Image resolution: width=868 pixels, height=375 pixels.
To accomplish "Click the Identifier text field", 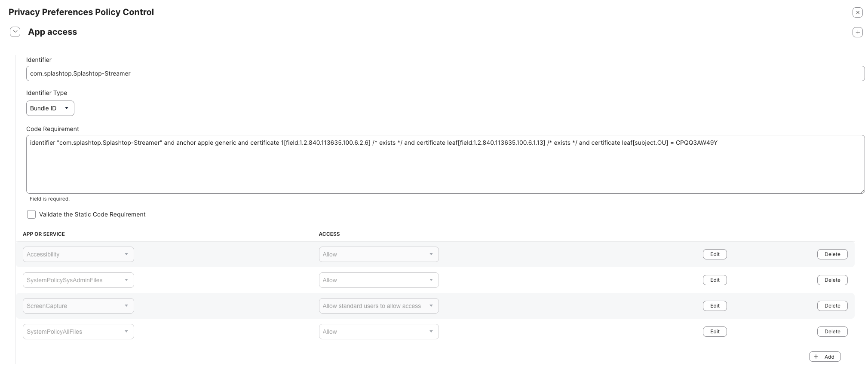I will (x=445, y=73).
